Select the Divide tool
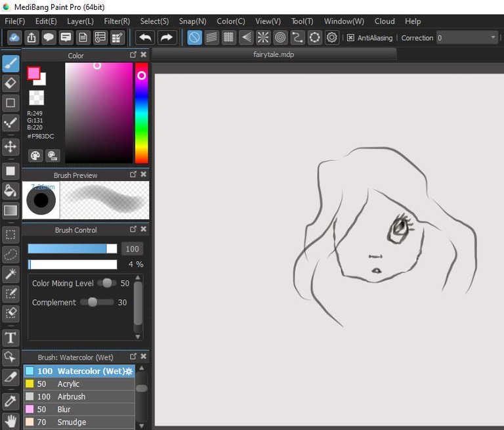This screenshot has width=504, height=430. [x=10, y=377]
